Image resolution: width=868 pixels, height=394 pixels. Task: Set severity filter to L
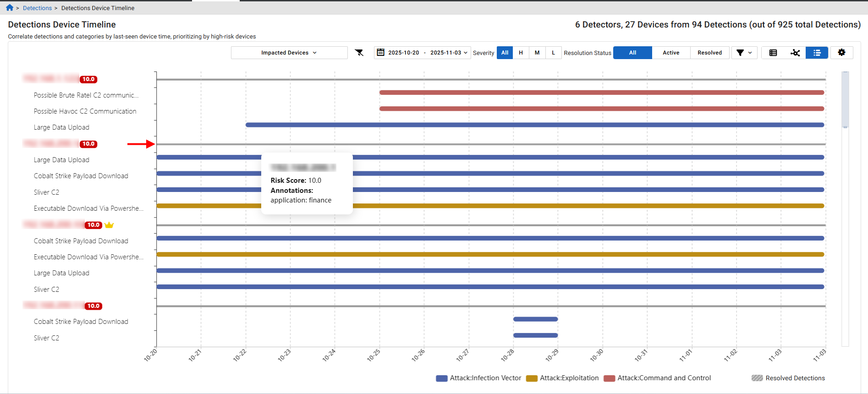(x=553, y=53)
